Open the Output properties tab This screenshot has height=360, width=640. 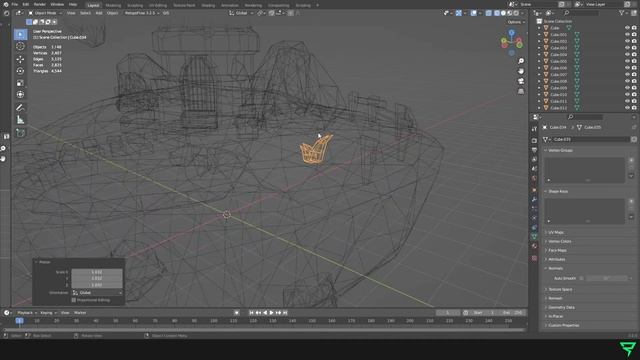click(x=534, y=150)
